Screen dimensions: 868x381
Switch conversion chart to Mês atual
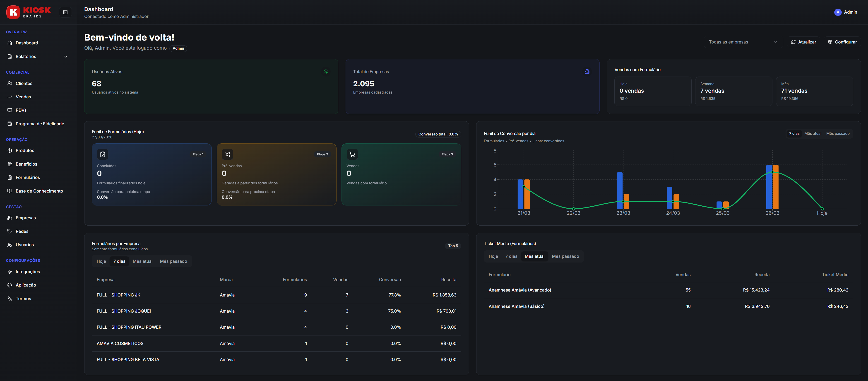pyautogui.click(x=812, y=133)
